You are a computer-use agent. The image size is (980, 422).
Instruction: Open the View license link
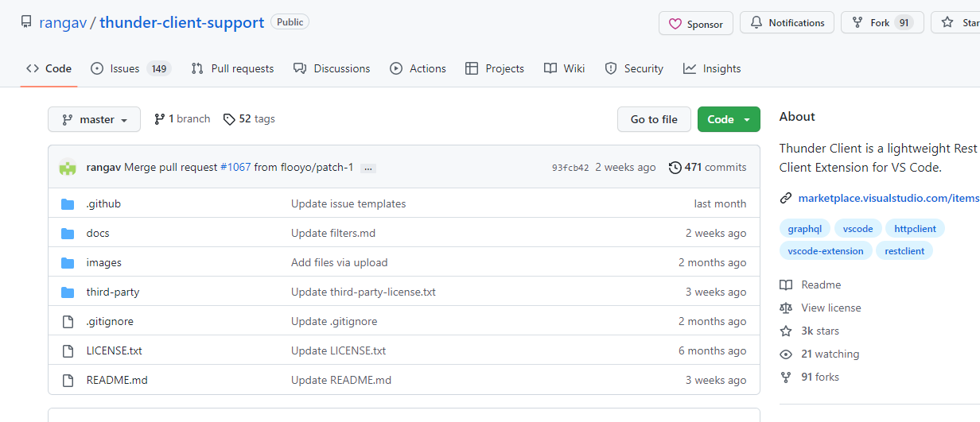pyautogui.click(x=831, y=308)
